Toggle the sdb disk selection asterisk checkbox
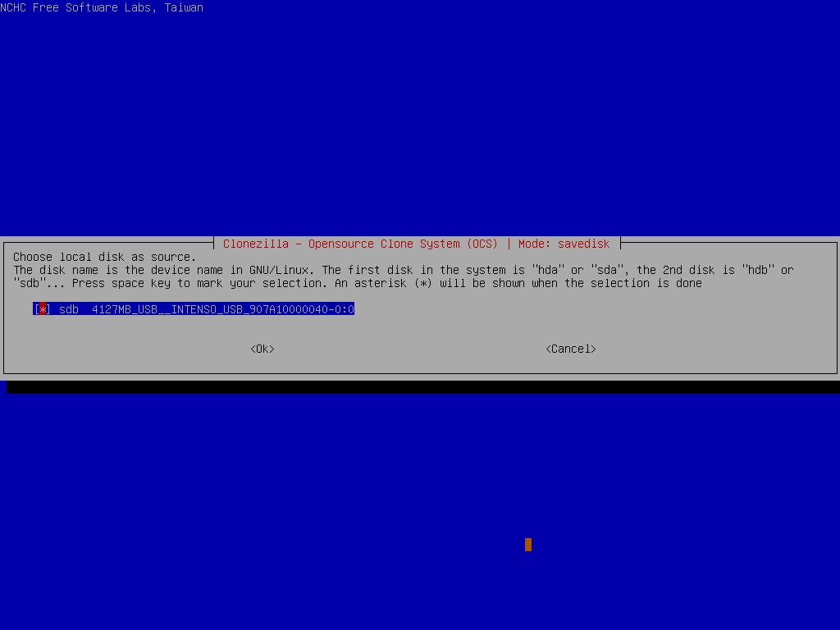Viewport: 840px width, 630px height. pyautogui.click(x=43, y=309)
